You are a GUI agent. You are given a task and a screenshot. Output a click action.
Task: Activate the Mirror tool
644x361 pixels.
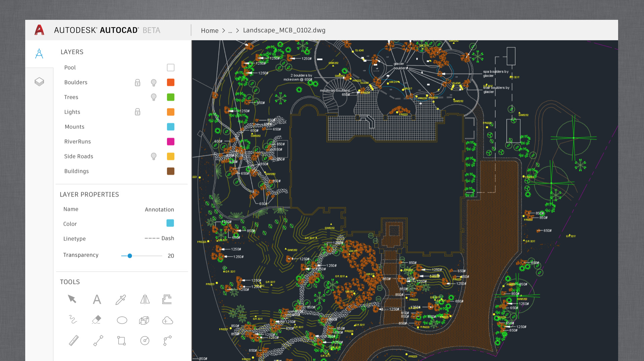click(145, 299)
